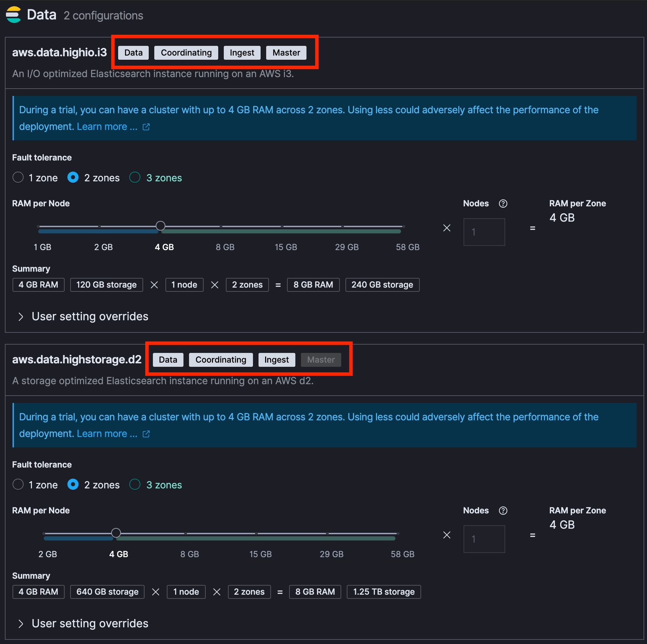The image size is (647, 644).
Task: Click the Elasticsearch Data logo icon
Action: pos(14,15)
